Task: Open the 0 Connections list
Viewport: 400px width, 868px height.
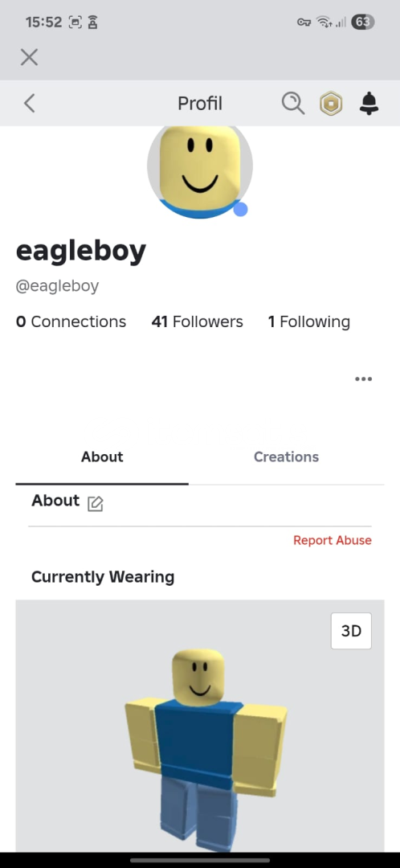Action: click(x=71, y=321)
